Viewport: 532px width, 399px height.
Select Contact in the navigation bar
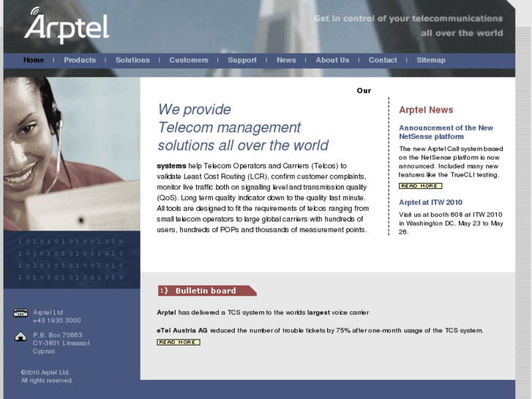[x=383, y=60]
